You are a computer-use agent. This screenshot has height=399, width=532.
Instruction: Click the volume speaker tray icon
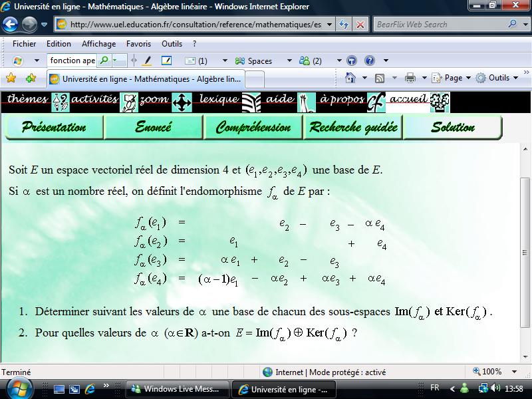pyautogui.click(x=495, y=388)
